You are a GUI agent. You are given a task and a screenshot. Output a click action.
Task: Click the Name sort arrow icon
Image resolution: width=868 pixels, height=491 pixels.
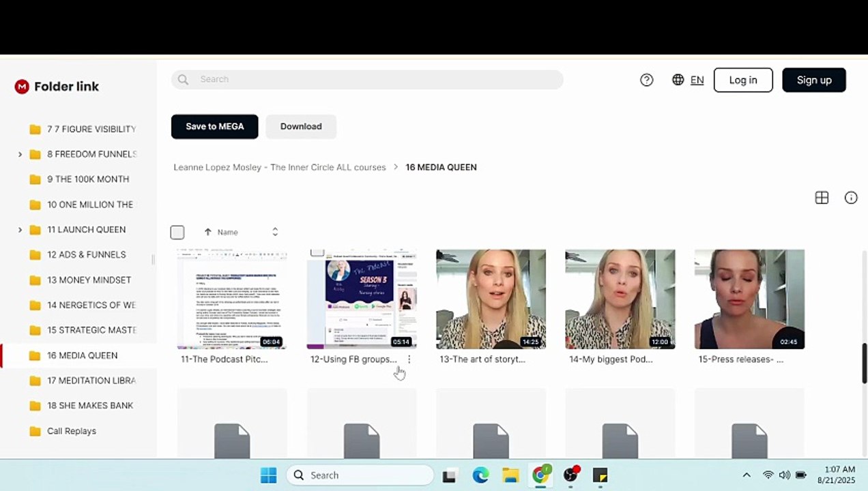207,233
